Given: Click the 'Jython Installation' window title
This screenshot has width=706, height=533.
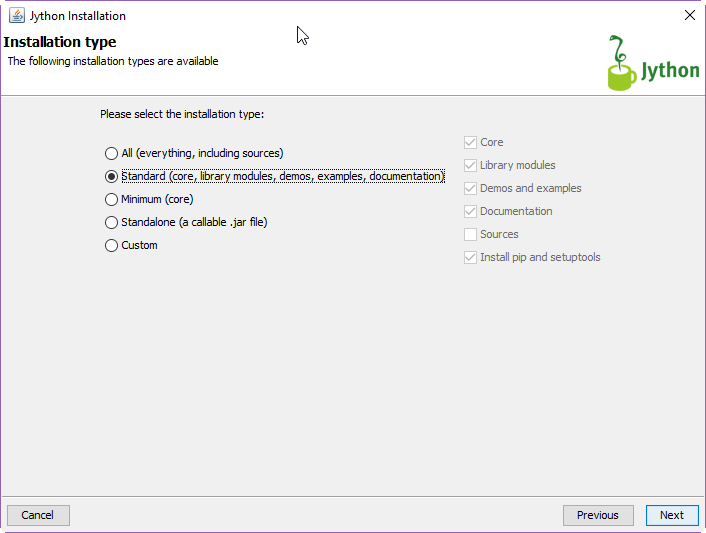Looking at the screenshot, I should [77, 16].
